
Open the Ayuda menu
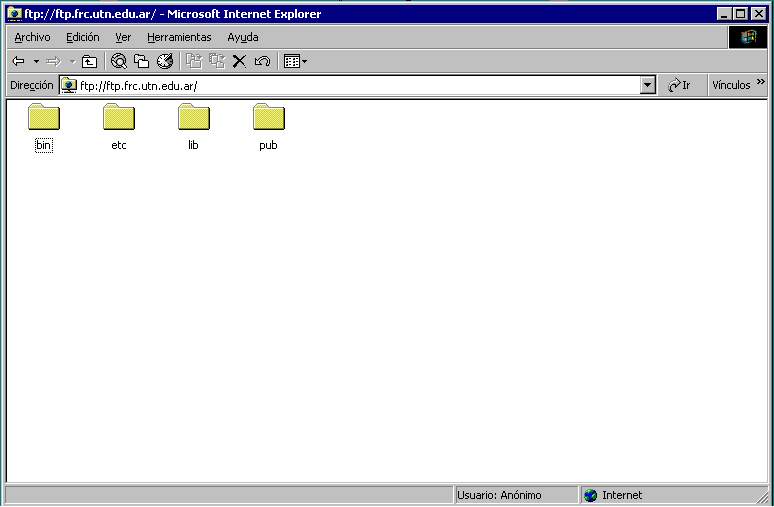[x=242, y=37]
